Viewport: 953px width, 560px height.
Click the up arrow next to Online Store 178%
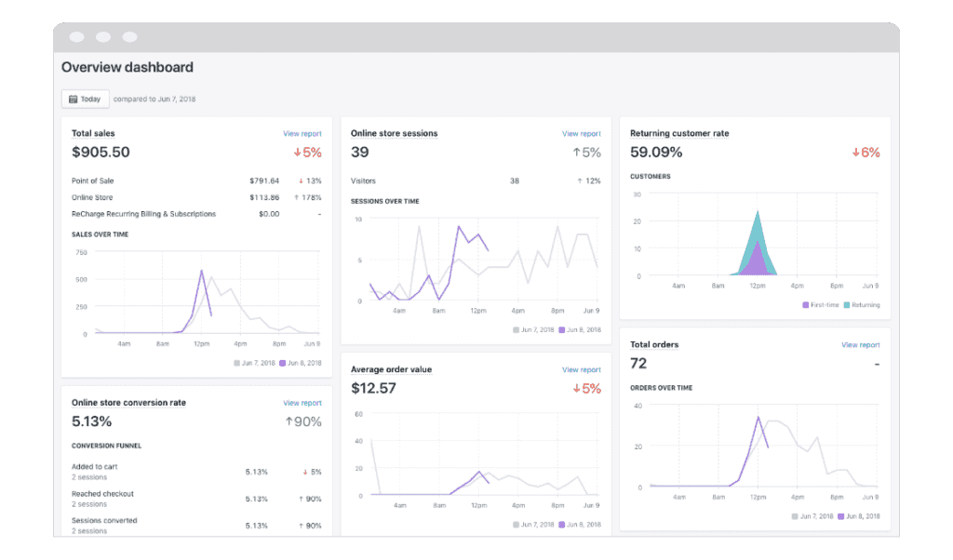297,197
